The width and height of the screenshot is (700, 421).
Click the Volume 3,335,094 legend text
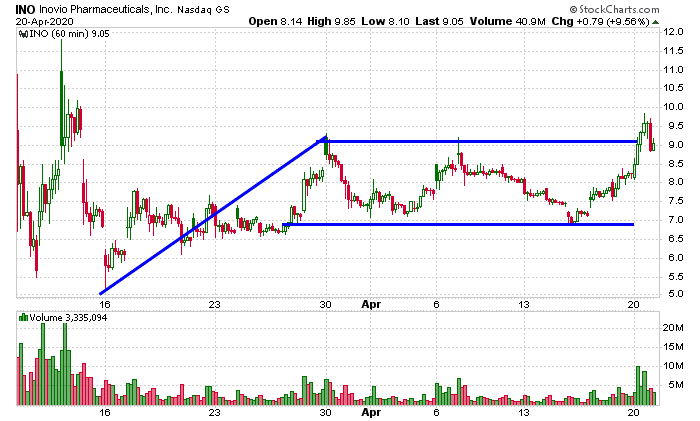[x=68, y=318]
